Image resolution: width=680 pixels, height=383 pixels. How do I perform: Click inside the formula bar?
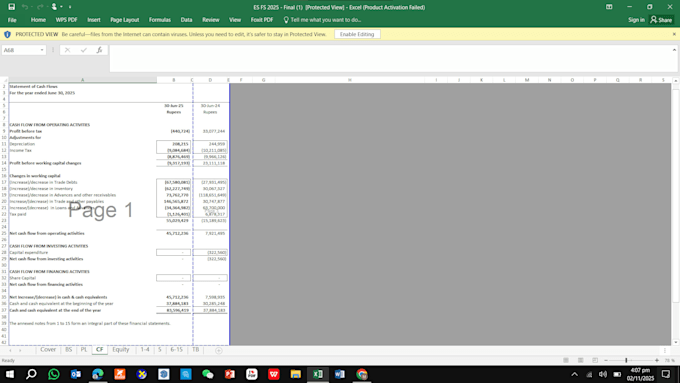(x=390, y=58)
